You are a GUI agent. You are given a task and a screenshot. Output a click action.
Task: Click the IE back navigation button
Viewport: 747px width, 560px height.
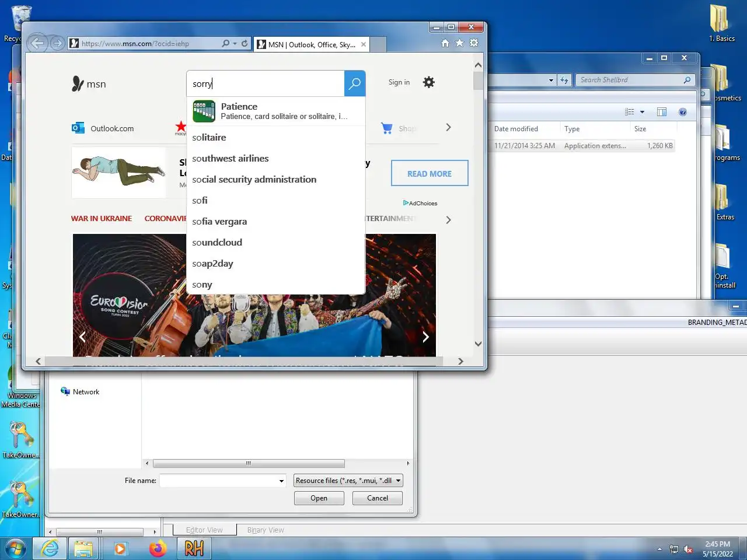pyautogui.click(x=37, y=43)
